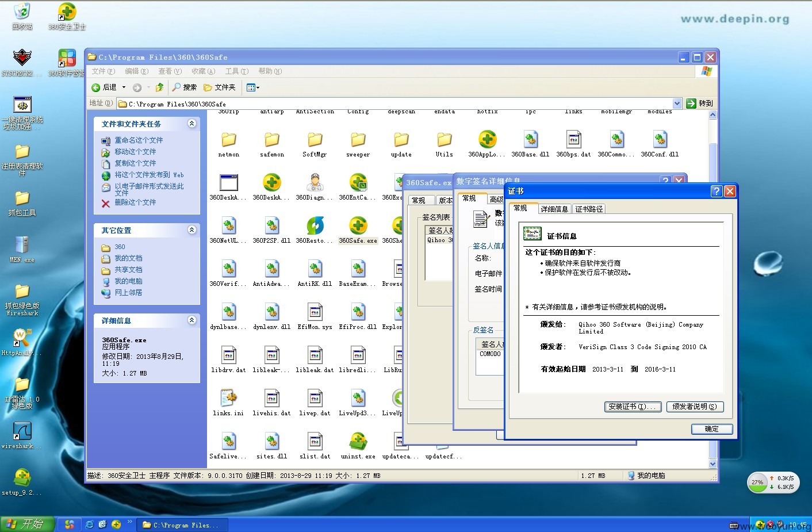Collapse the 文件和文件夹任务 panel
Image resolution: width=812 pixels, height=532 pixels.
(192, 124)
